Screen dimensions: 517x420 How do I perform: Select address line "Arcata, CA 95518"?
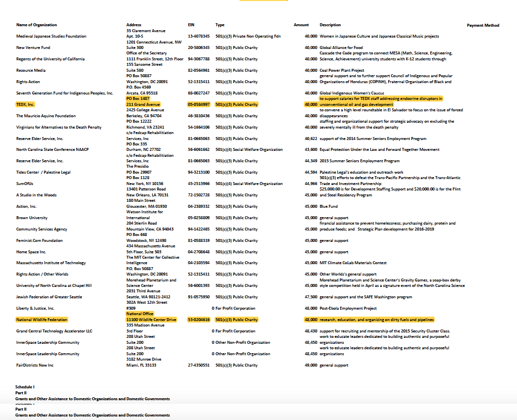pos(142,93)
